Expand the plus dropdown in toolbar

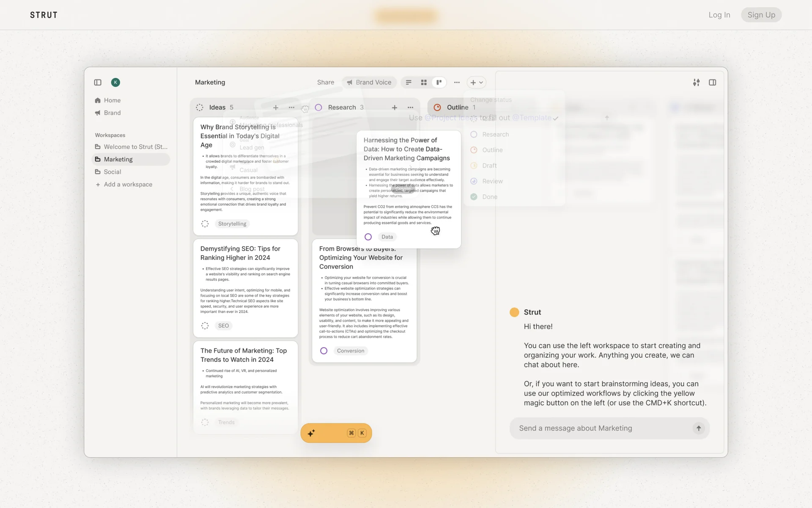[x=477, y=83]
